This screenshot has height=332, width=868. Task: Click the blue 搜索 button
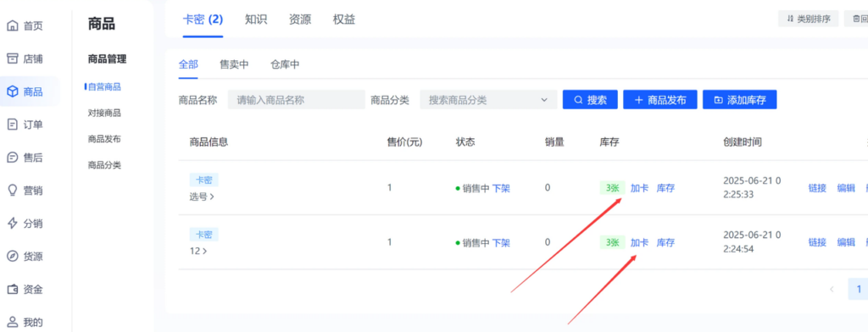(590, 100)
